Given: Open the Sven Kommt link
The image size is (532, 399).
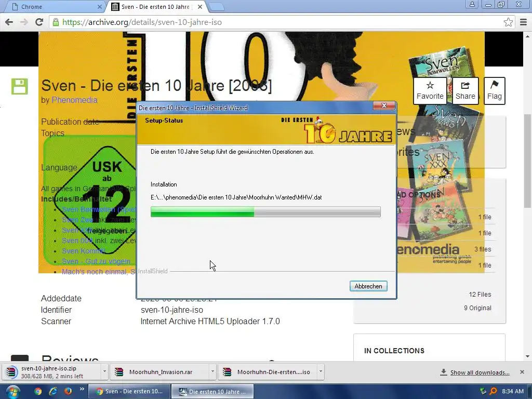Looking at the screenshot, I should 83,251.
